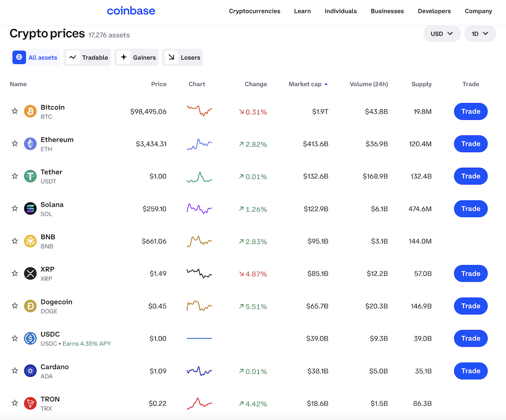
Task: Click Trade button in USDC row
Action: pos(471,338)
